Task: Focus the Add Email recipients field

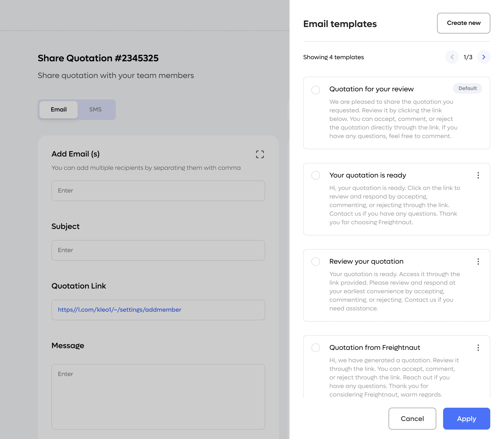Action: pos(158,191)
